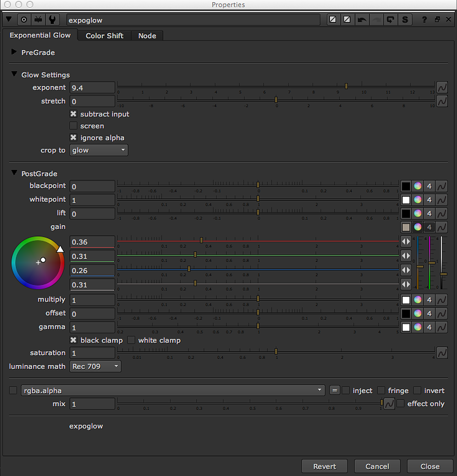Disable the subtract input checkbox
457x476 pixels.
coord(73,114)
